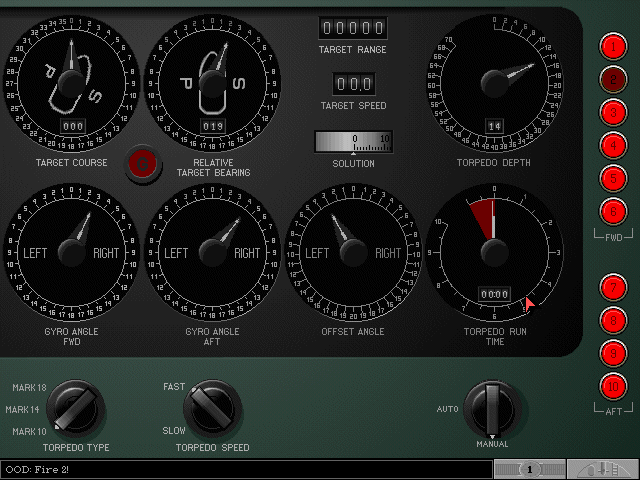
Task: Click the numbered 1 button in status bar
Action: click(x=530, y=469)
